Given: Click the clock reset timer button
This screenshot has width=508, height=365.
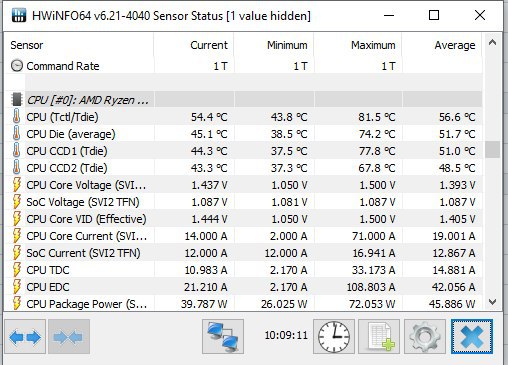Looking at the screenshot, I should coord(334,337).
